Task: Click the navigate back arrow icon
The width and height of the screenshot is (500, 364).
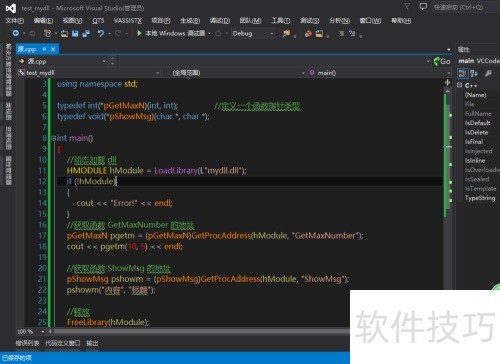Action: 16,33
